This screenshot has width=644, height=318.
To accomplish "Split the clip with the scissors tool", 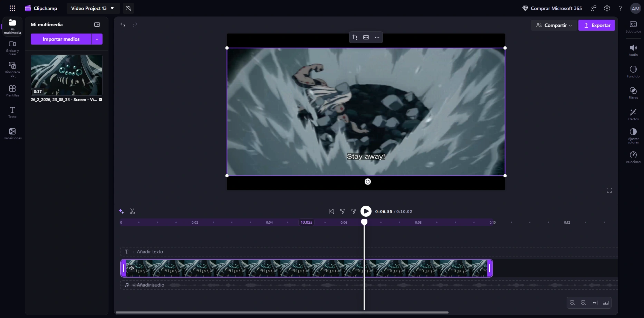I will coord(132,211).
